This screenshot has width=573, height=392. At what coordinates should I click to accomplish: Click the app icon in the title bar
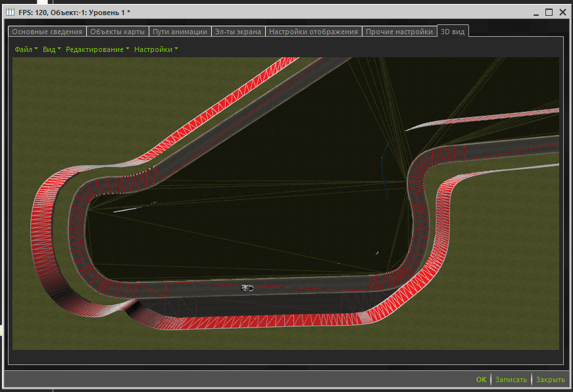(11, 12)
